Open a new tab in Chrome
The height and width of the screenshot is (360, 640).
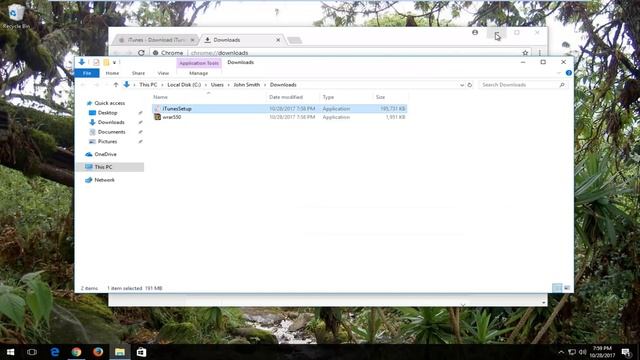click(294, 40)
